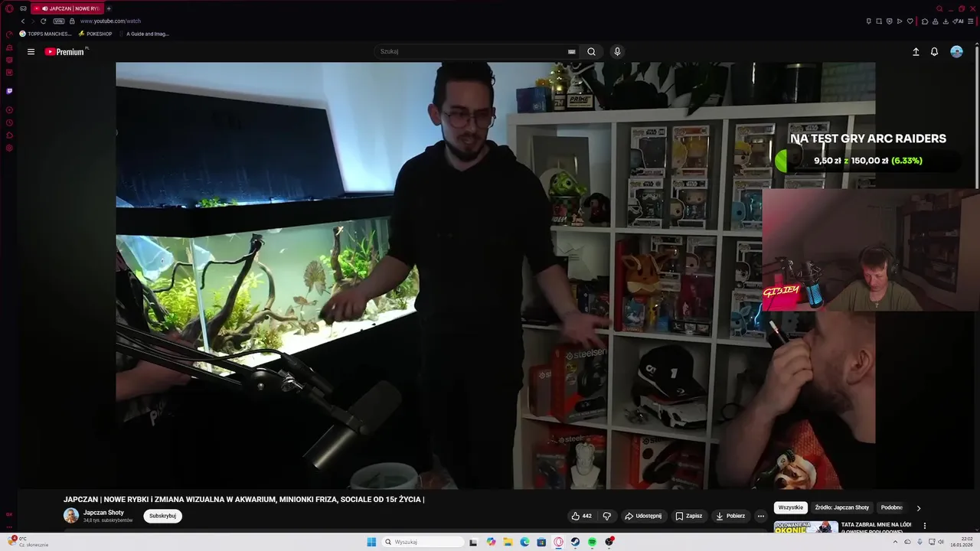
Task: Launch Steam from taskbar
Action: (575, 542)
